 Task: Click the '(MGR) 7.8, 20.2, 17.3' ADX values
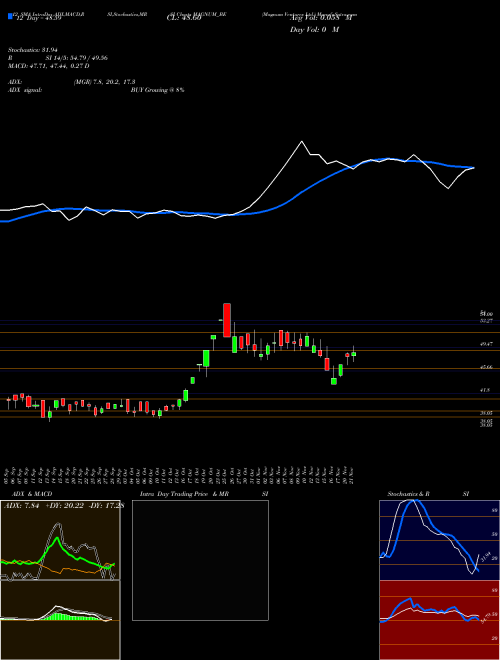104,82
